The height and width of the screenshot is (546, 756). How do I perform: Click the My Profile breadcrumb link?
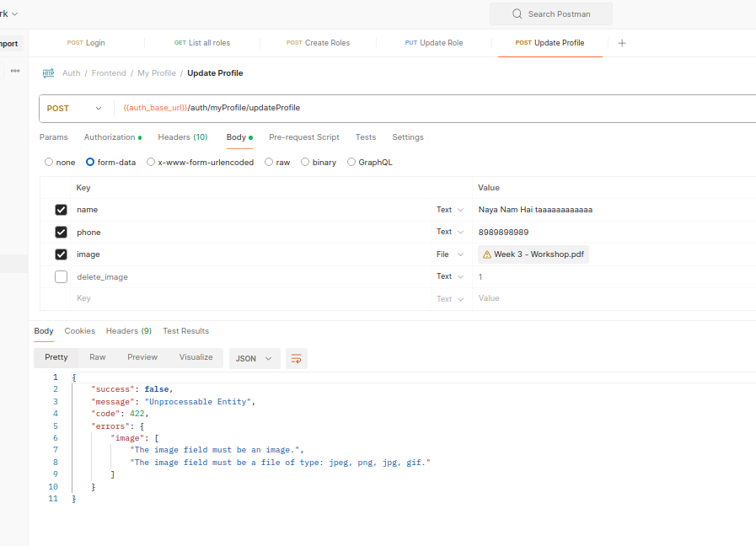pyautogui.click(x=157, y=73)
